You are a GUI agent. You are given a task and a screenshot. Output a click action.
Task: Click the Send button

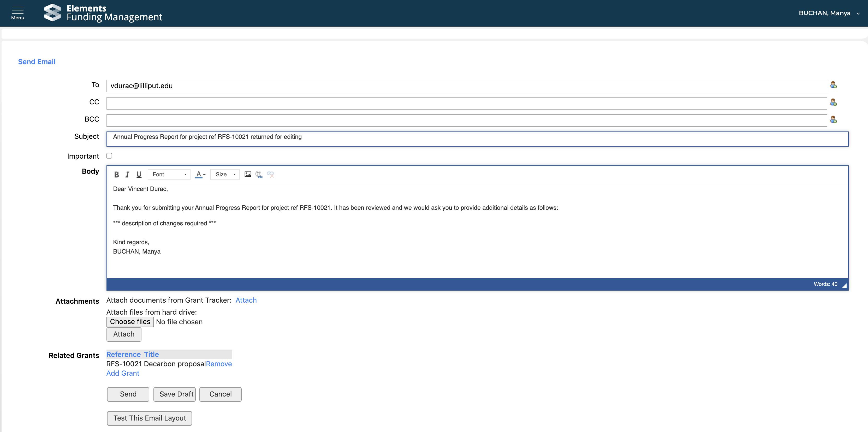click(x=128, y=394)
